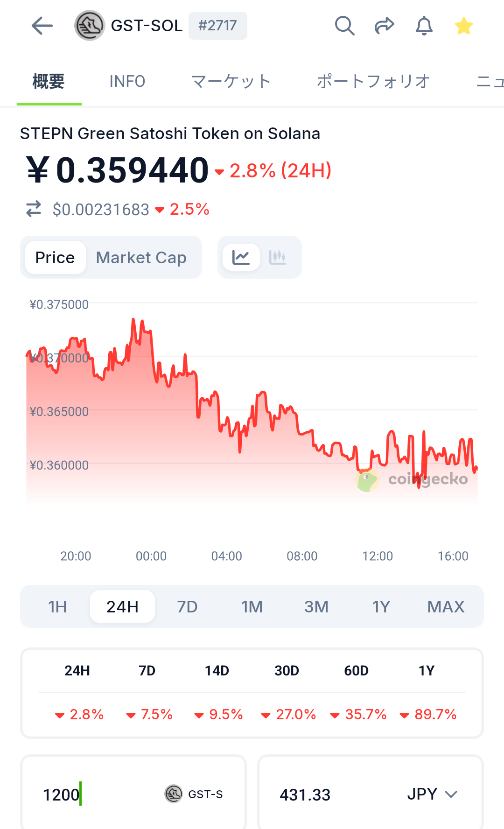This screenshot has height=829, width=504.
Task: Switch to the マーケット tab
Action: click(231, 82)
